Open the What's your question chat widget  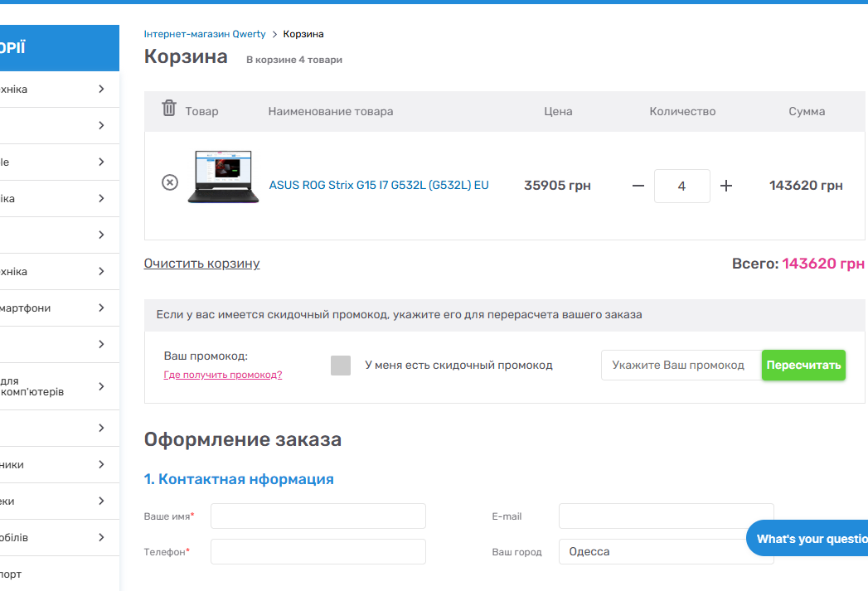point(808,539)
